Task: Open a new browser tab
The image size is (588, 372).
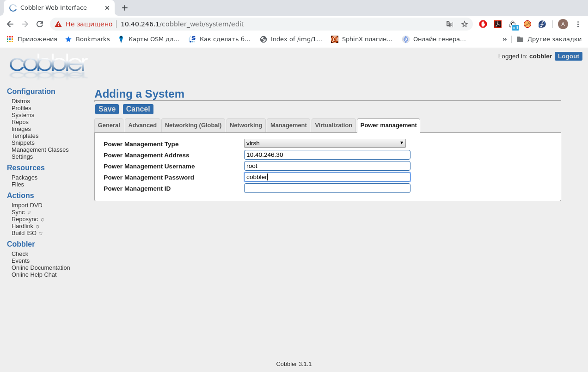Action: click(125, 8)
